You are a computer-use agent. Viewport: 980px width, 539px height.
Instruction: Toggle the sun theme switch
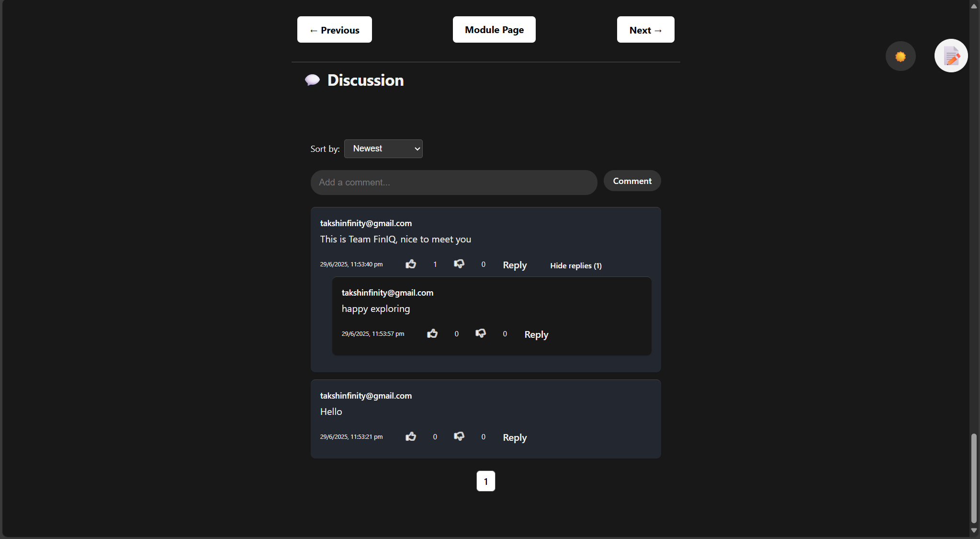coord(901,57)
